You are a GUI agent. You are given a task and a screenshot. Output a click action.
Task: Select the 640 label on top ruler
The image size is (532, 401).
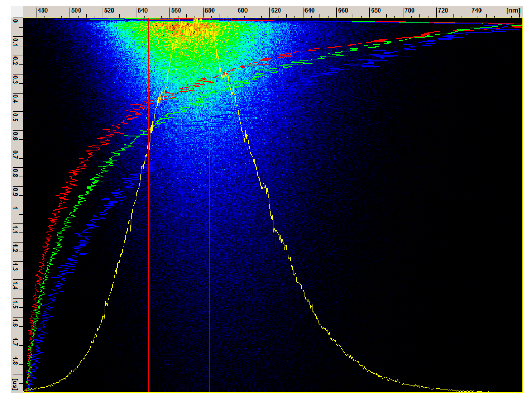[309, 11]
